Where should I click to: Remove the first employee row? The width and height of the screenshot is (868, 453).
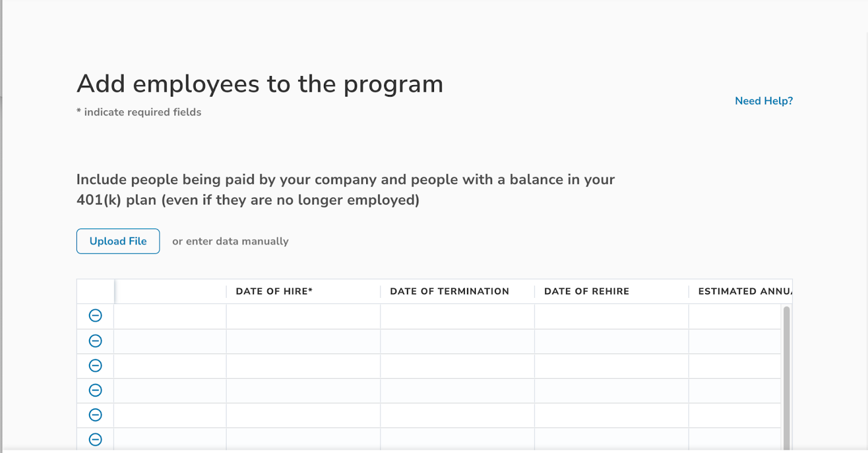[x=95, y=316]
